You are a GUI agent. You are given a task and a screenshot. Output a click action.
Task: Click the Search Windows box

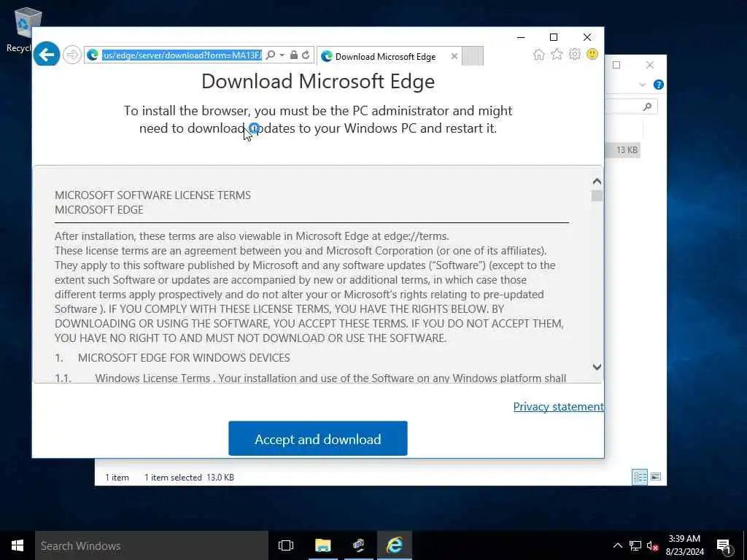tap(152, 545)
